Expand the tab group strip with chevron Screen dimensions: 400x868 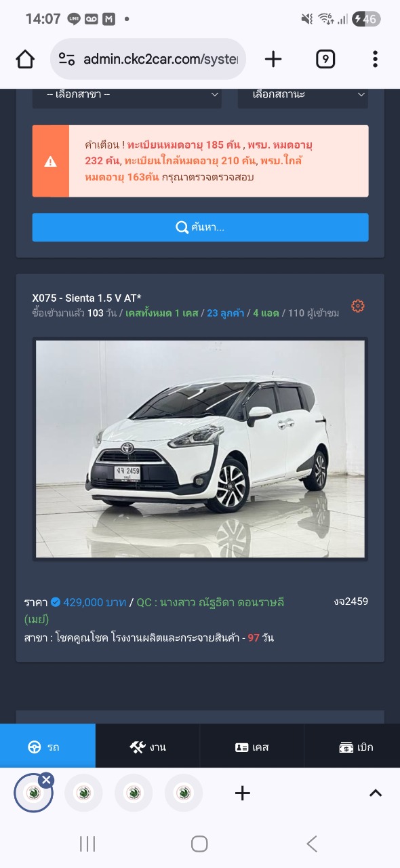click(375, 793)
